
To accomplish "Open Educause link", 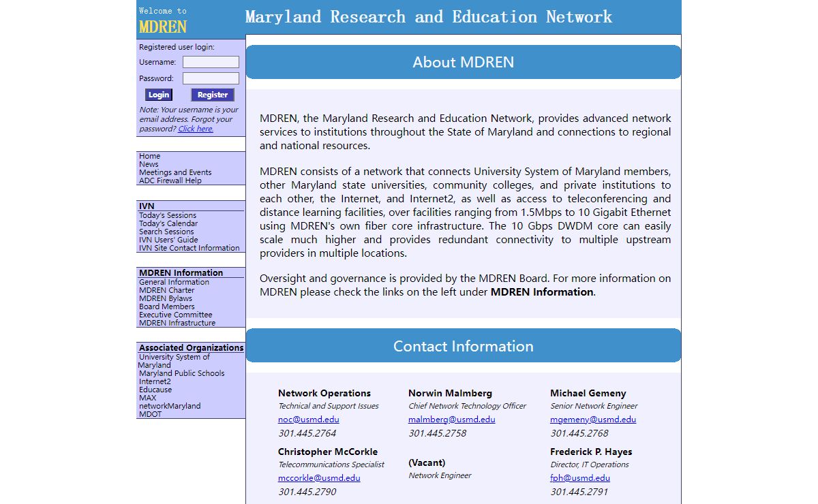I will pyautogui.click(x=155, y=390).
